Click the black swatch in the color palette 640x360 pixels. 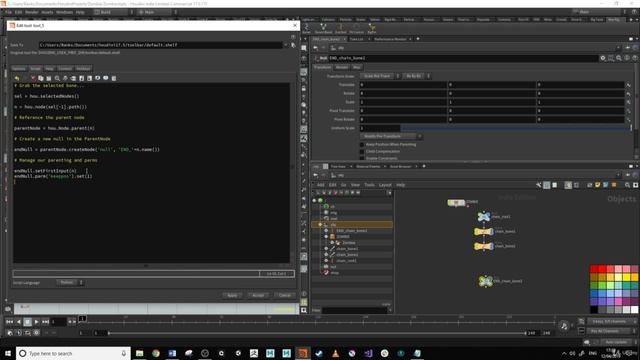(594, 309)
